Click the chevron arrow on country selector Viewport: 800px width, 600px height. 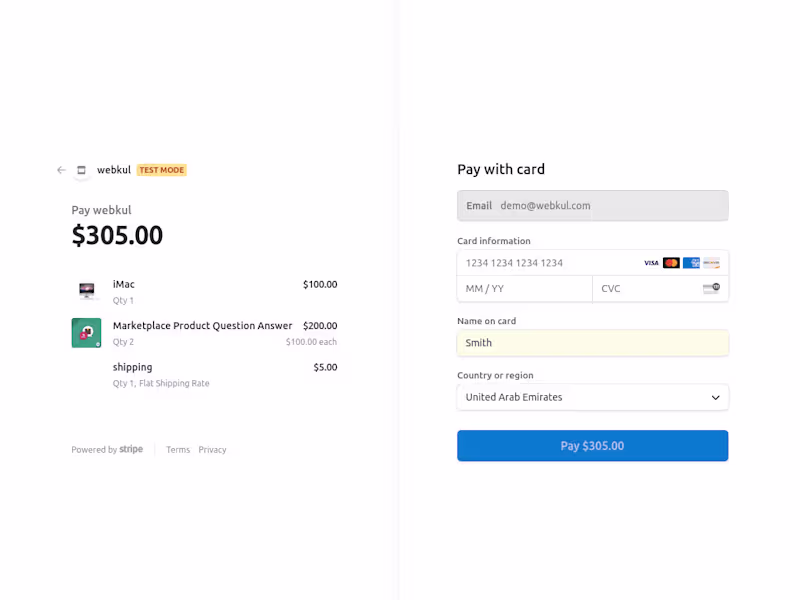point(716,397)
